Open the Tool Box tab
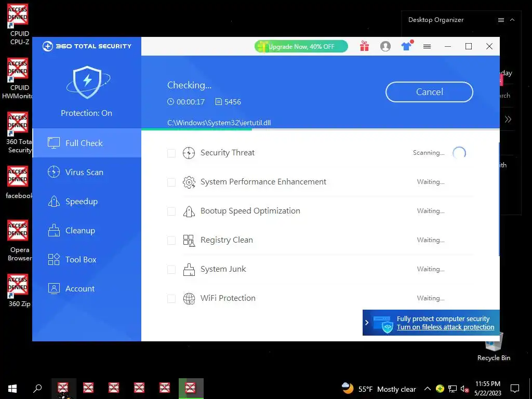532x399 pixels. 87,260
